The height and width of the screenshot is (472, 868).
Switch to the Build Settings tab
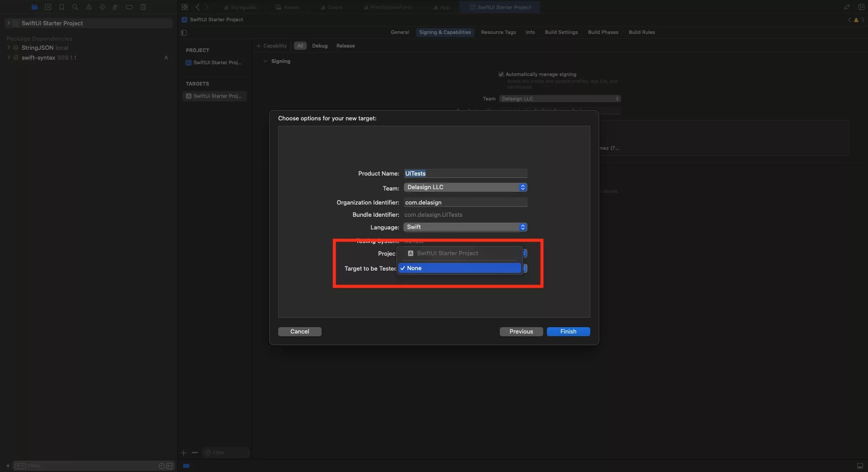(561, 32)
